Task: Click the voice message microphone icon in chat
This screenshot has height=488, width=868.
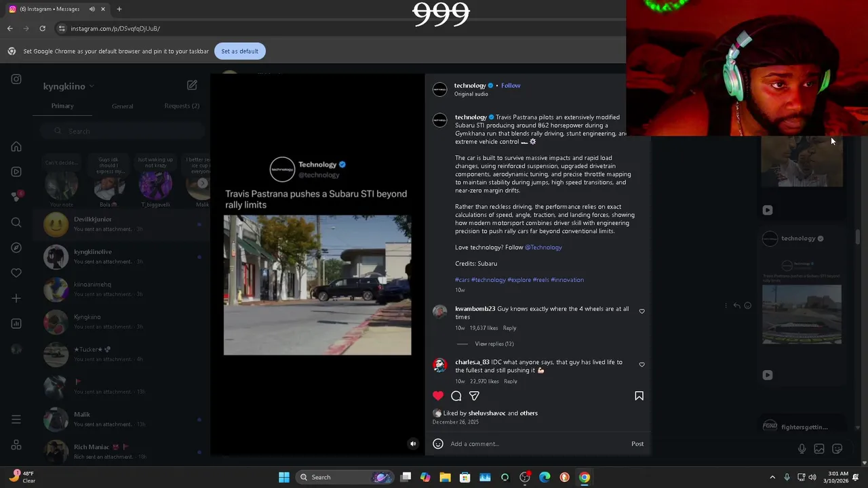Action: (x=802, y=449)
